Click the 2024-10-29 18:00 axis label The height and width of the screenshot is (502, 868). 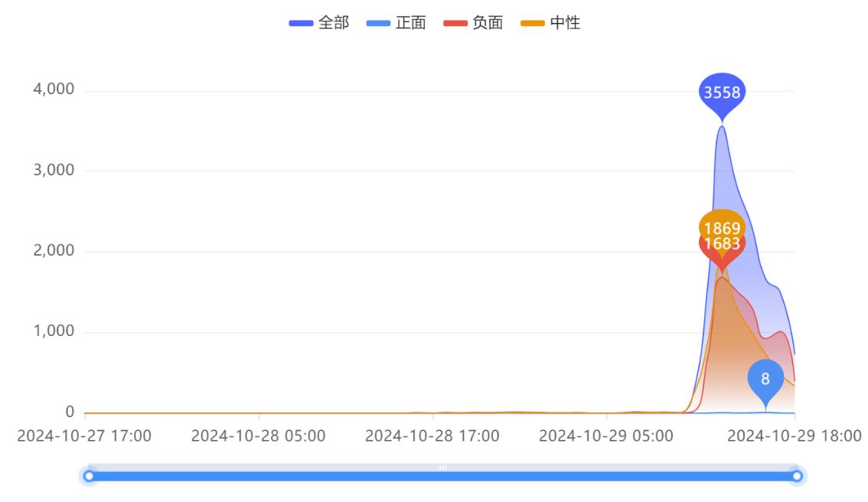click(x=795, y=436)
